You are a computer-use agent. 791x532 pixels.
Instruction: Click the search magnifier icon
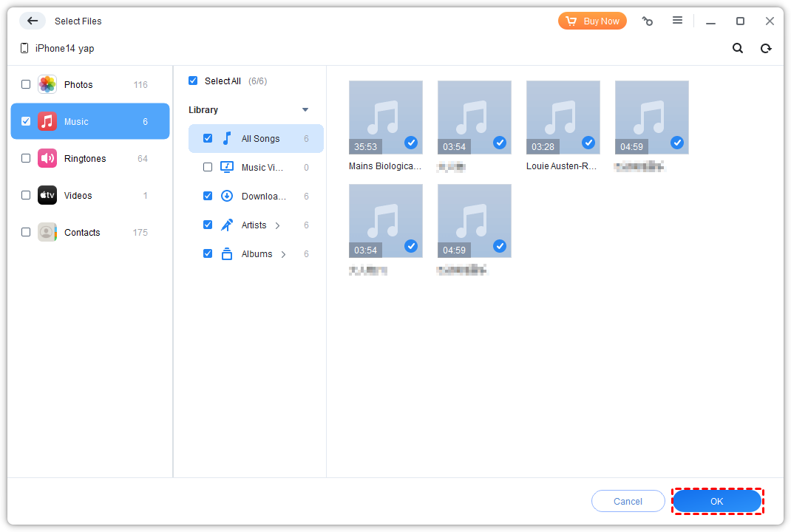pyautogui.click(x=738, y=48)
